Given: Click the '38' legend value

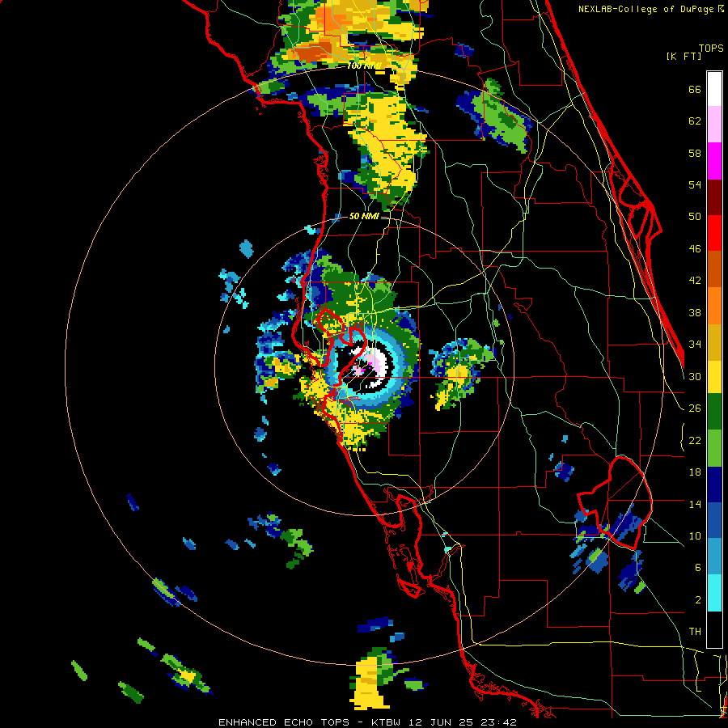Looking at the screenshot, I should coord(695,313).
